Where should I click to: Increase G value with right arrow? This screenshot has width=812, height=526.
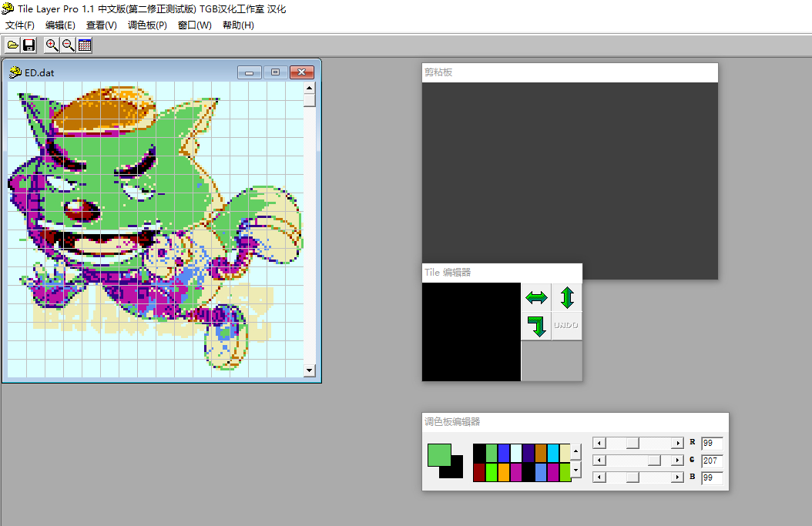677,461
